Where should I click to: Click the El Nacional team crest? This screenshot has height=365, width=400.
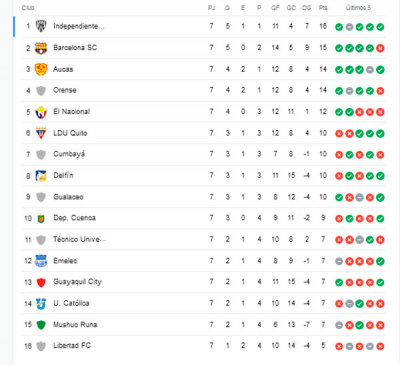(x=41, y=112)
